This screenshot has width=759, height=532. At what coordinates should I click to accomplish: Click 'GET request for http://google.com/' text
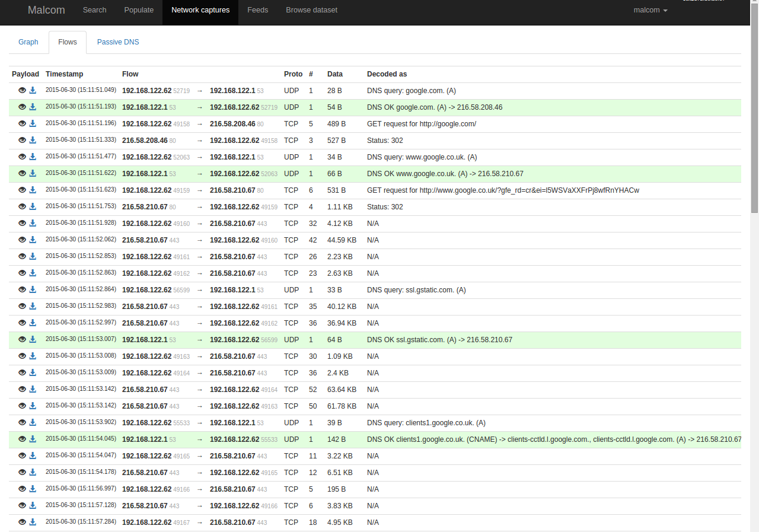coord(422,124)
